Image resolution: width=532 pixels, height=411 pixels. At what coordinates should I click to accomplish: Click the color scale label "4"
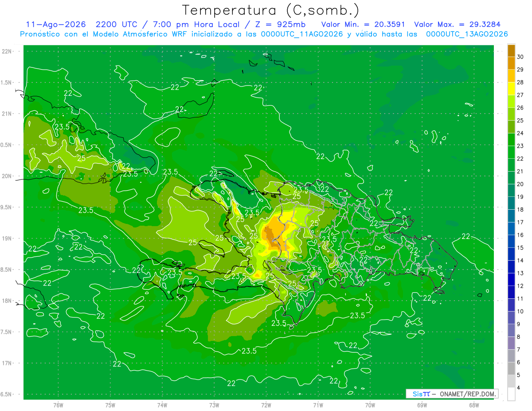click(x=519, y=388)
